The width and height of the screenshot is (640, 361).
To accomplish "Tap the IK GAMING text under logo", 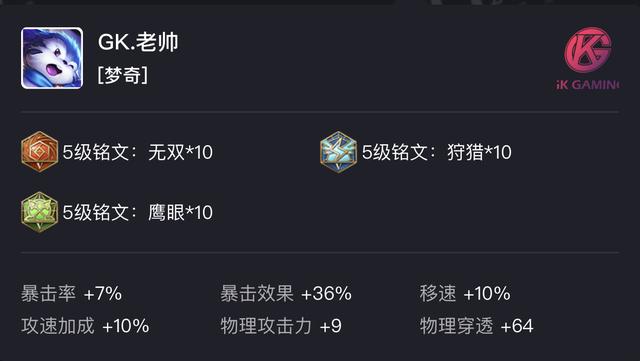I will [587, 85].
